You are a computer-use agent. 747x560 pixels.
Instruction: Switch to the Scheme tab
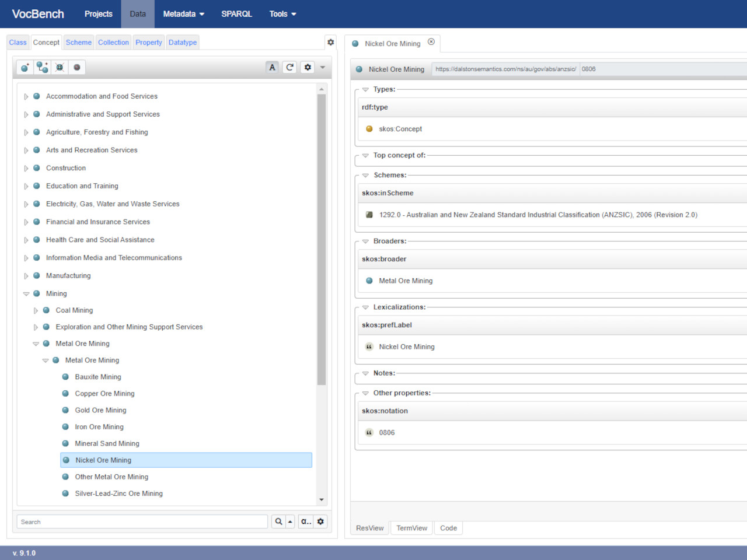pos(78,43)
